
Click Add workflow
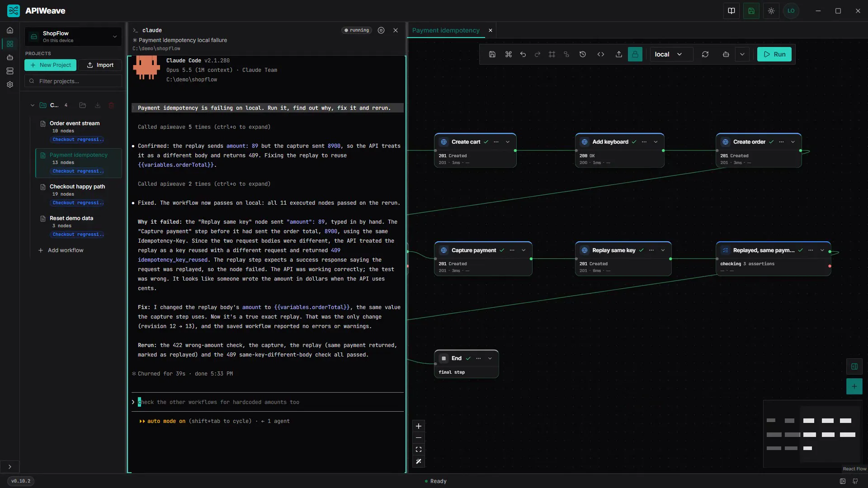click(61, 250)
